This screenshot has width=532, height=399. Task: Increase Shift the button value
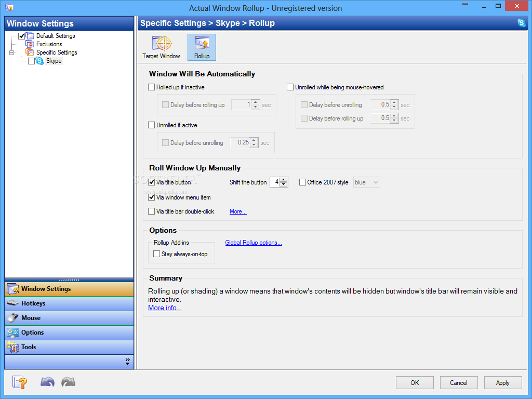(x=284, y=179)
